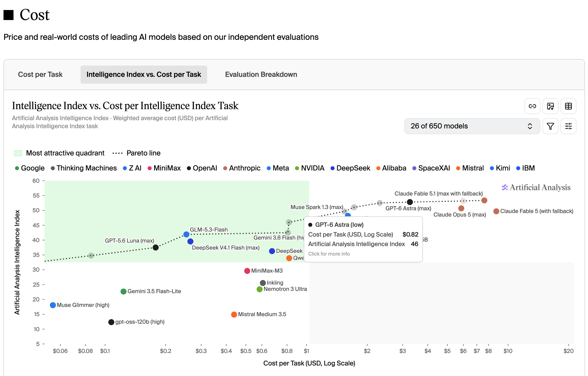Viewport: 588px width, 376px height.
Task: Select the Inkling data point
Action: click(263, 283)
